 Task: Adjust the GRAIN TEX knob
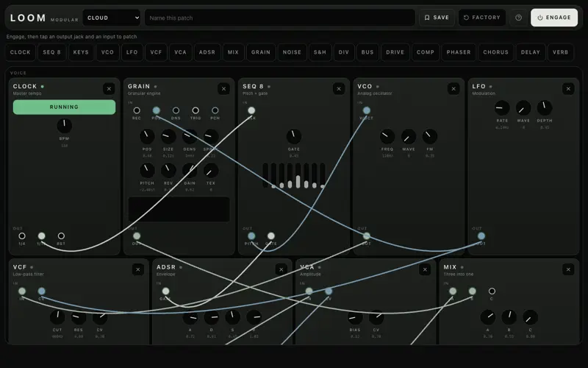point(211,171)
